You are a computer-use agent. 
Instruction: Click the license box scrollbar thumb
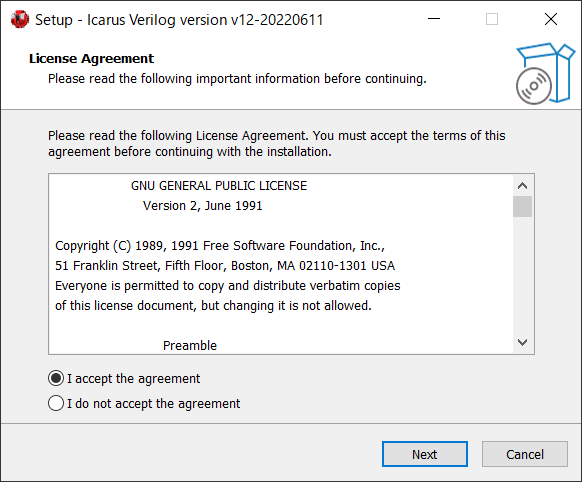coord(522,206)
